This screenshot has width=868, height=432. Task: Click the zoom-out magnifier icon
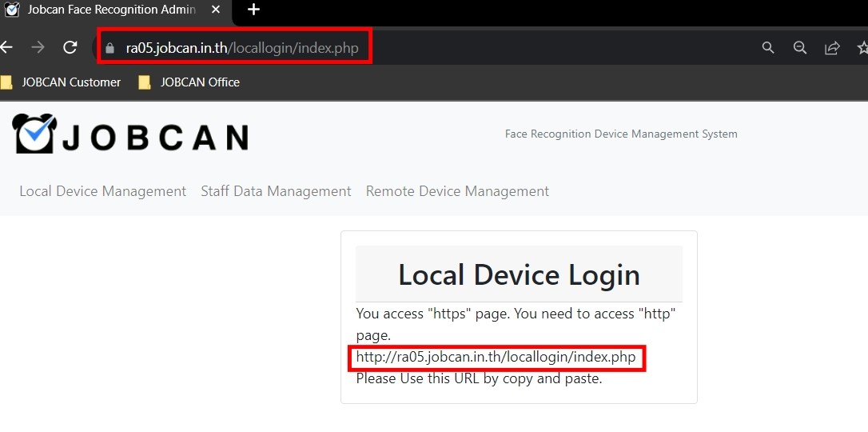tap(800, 48)
